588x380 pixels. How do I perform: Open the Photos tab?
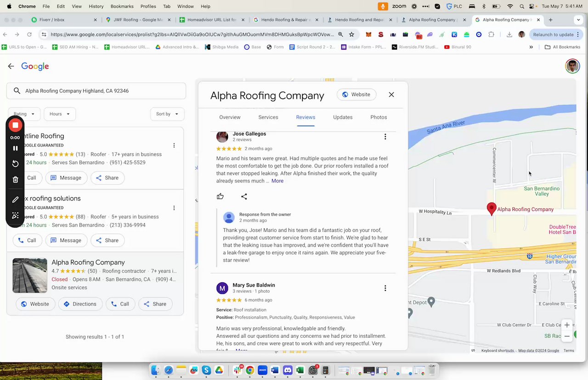[x=379, y=117]
